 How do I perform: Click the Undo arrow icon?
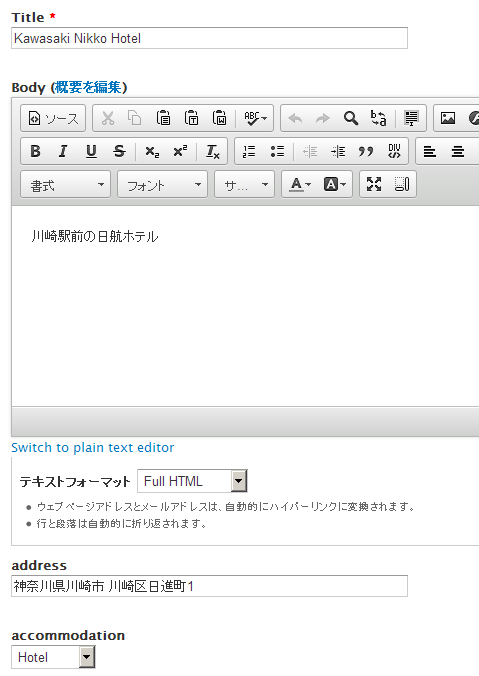[295, 118]
